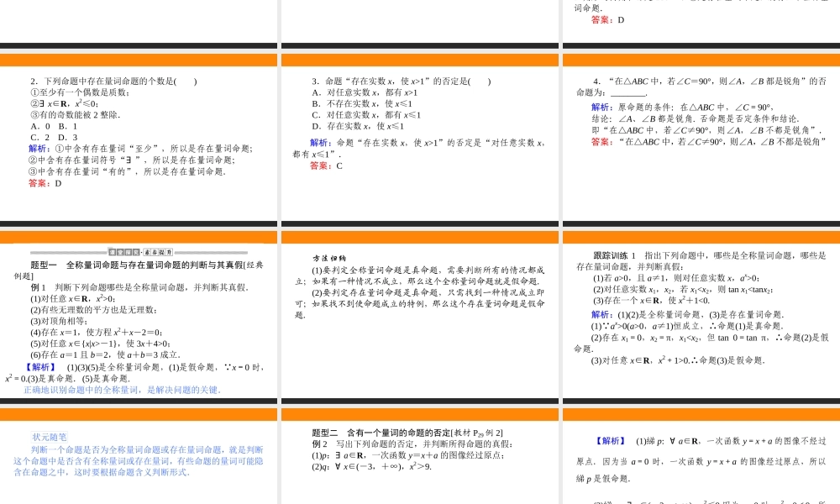Click the '课堂探究·素养提升' header banner
The width and height of the screenshot is (840, 504).
[x=140, y=252]
